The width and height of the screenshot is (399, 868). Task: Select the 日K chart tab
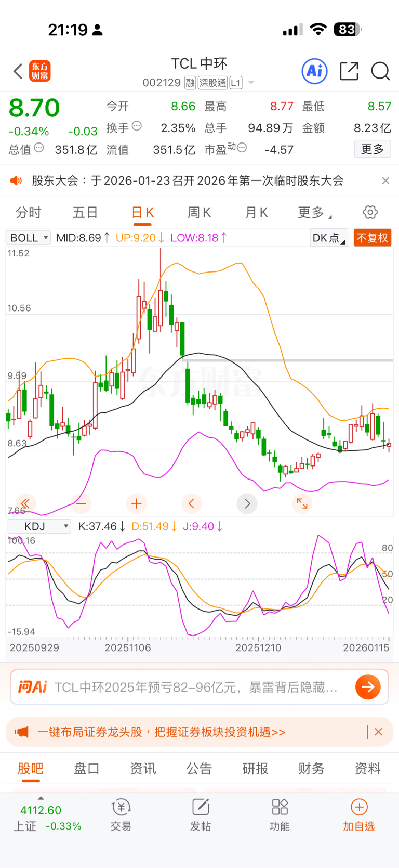[x=142, y=212]
